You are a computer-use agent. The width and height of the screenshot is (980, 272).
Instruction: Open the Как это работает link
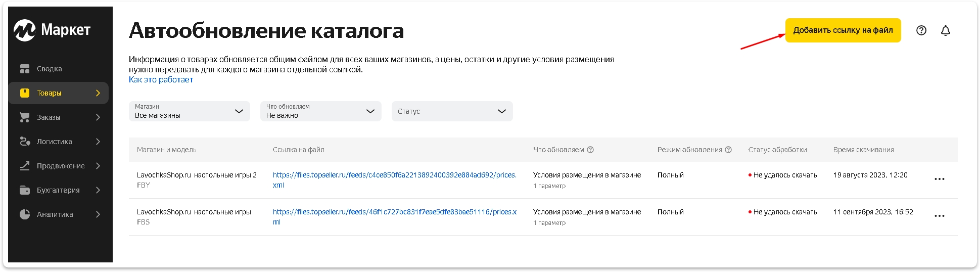coord(161,80)
